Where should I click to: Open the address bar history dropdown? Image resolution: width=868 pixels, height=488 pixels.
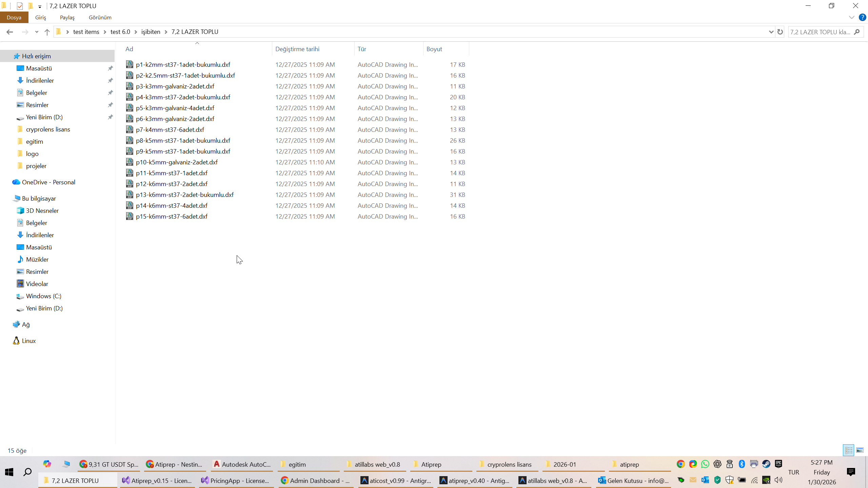(x=771, y=32)
